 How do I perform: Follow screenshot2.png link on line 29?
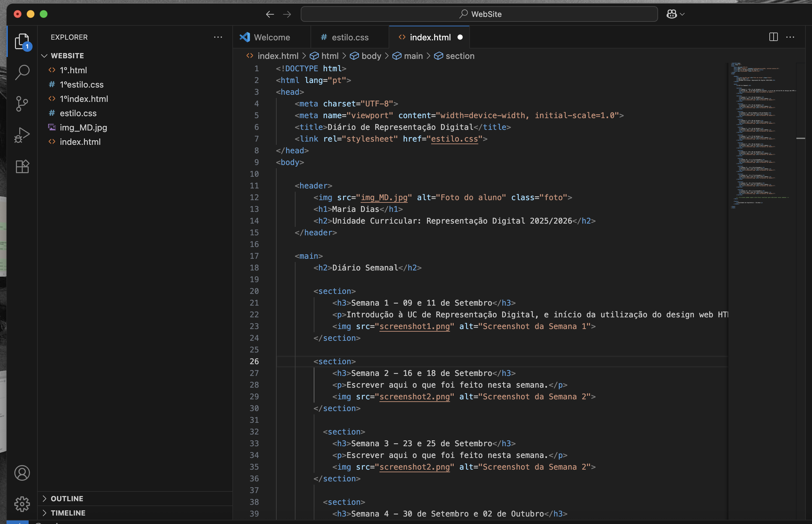pos(414,397)
